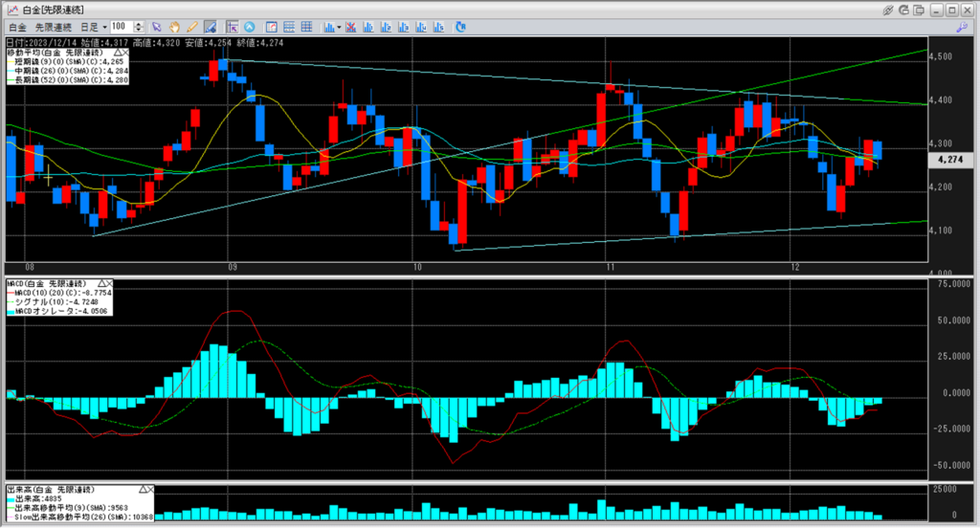
Task: Click the row grid layout icon
Action: 289,27
